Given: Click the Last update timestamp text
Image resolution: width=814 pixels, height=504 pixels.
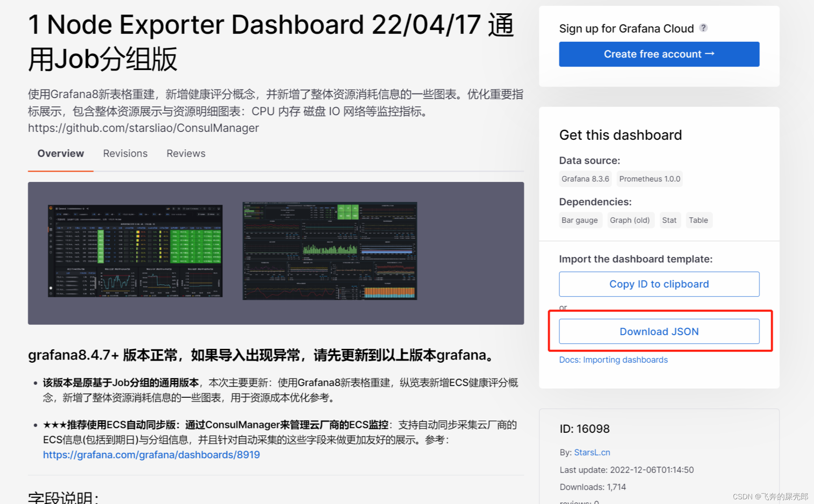Looking at the screenshot, I should coord(626,470).
